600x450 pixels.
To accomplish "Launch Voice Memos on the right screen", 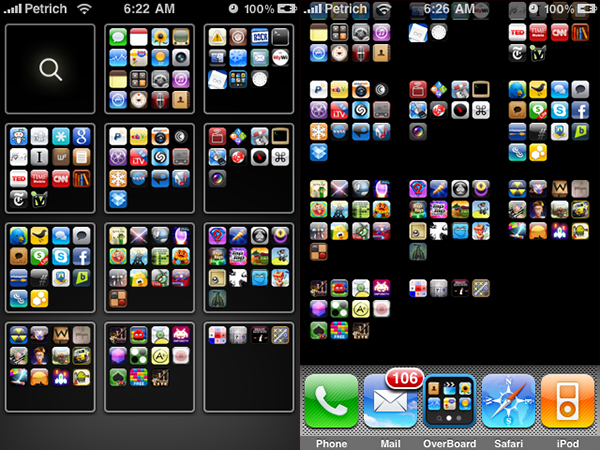I will pos(360,53).
